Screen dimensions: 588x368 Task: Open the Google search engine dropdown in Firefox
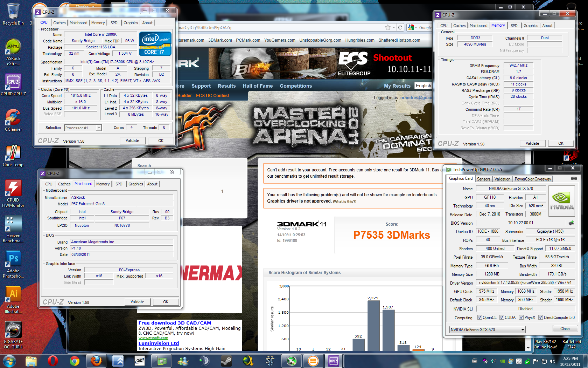click(x=412, y=27)
